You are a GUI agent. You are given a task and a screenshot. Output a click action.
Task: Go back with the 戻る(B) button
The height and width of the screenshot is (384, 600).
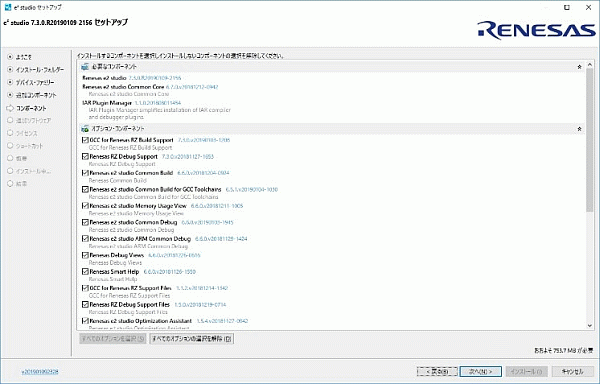(437, 371)
